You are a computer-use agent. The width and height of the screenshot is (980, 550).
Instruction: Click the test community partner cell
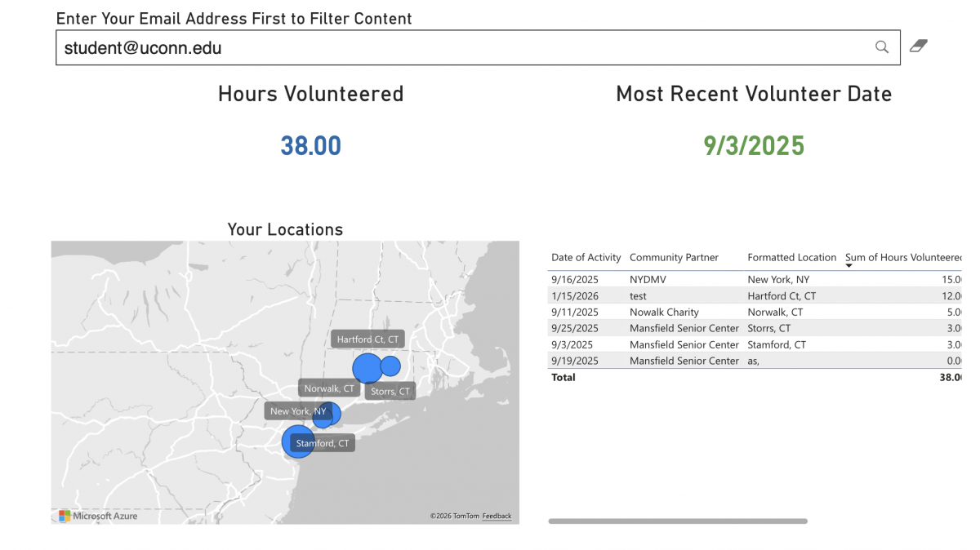point(638,295)
